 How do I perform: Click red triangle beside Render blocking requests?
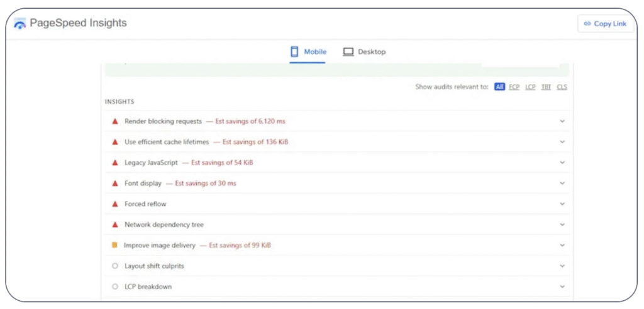point(115,121)
